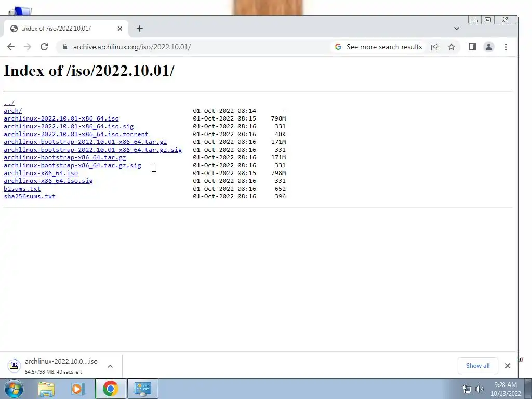Click the 652 size of b2sums.txt

[x=280, y=189]
